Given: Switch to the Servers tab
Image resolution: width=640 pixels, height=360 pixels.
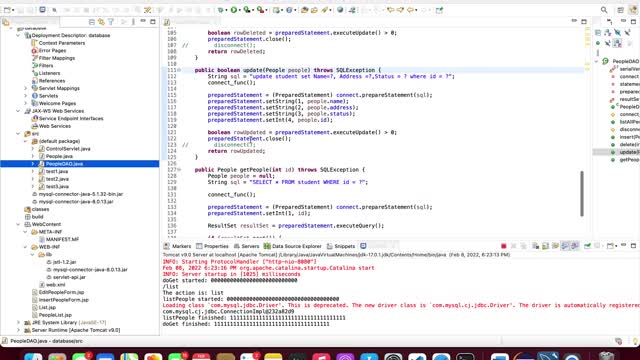Looking at the screenshot, I should 247,246.
